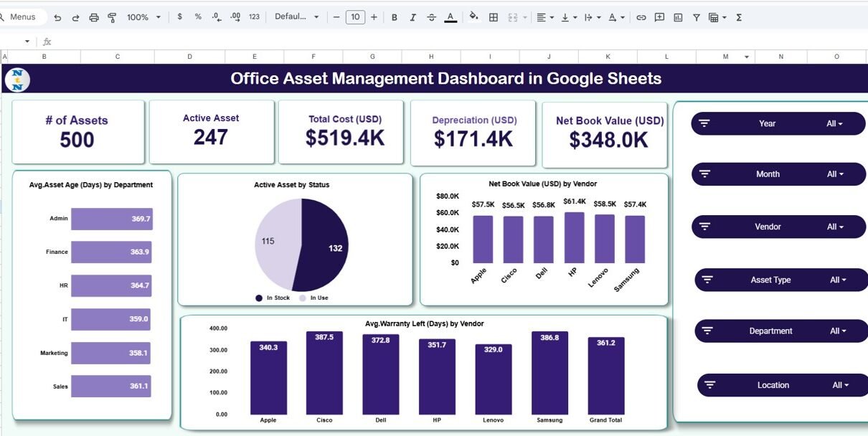Click the Format as currency button
The image size is (868, 436).
(x=179, y=17)
